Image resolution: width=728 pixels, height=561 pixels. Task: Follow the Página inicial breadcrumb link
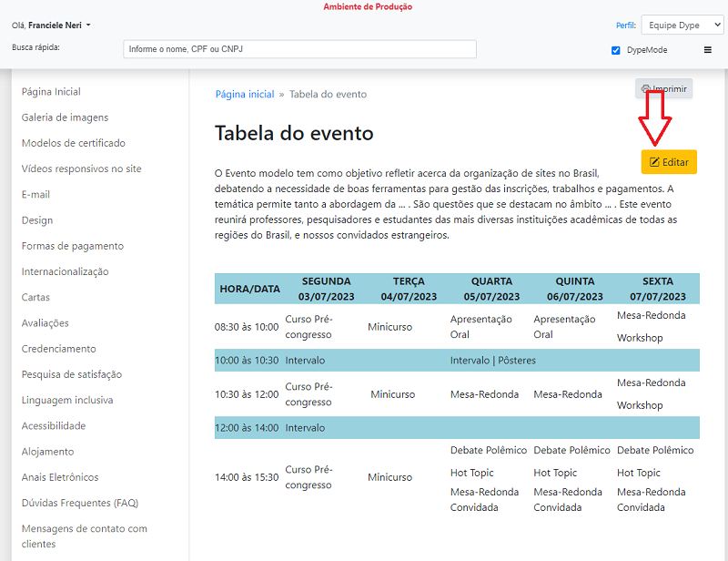click(245, 95)
